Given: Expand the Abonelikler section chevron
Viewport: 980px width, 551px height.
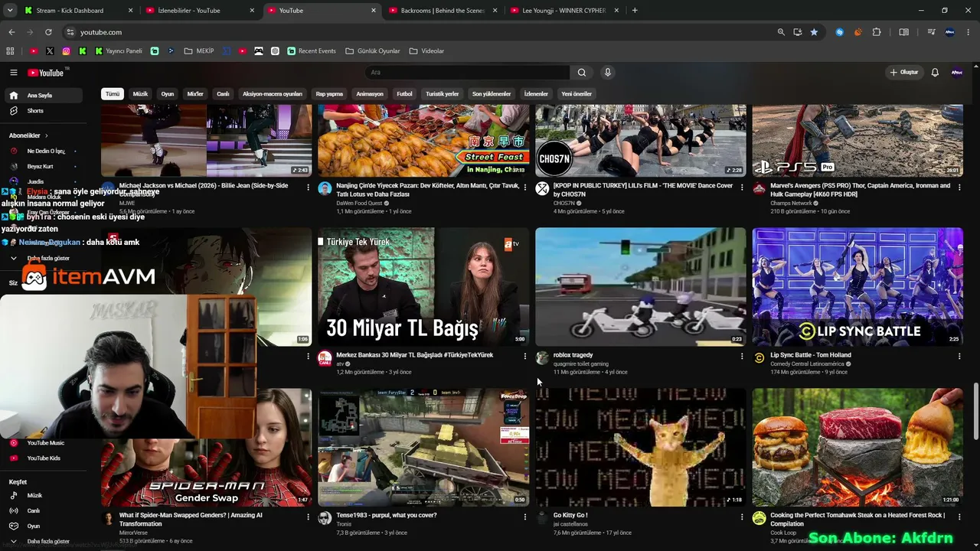Looking at the screenshot, I should click(47, 135).
